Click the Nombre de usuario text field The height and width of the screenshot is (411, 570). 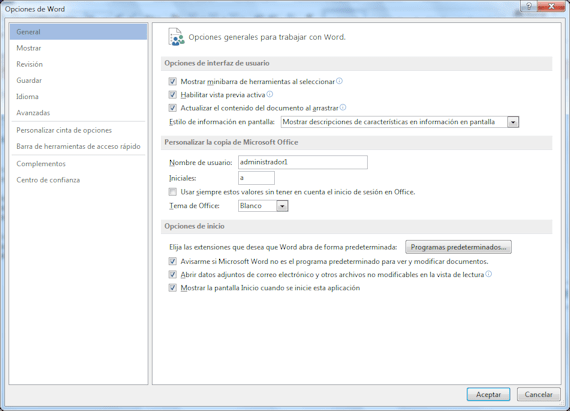[x=302, y=162]
